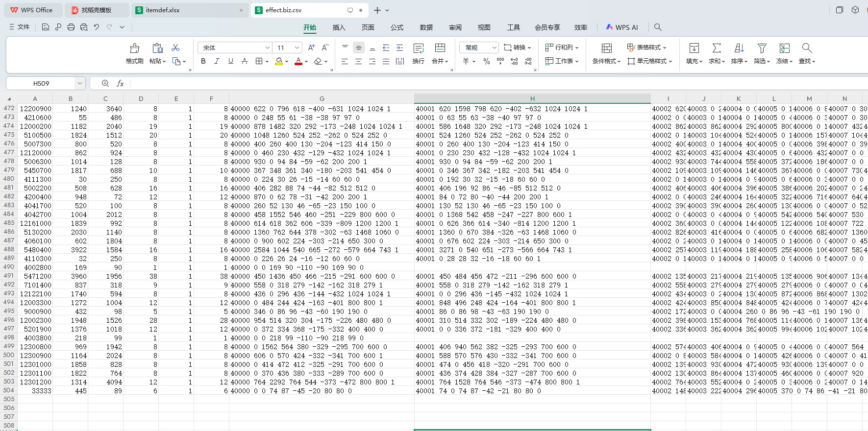Expand the font color dropdown arrow
This screenshot has width=868, height=431.
[306, 62]
